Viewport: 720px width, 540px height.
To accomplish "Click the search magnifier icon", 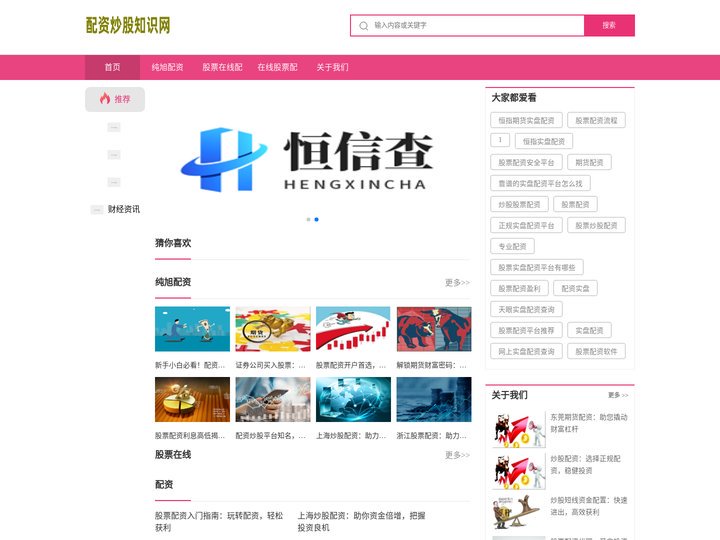I will click(363, 26).
